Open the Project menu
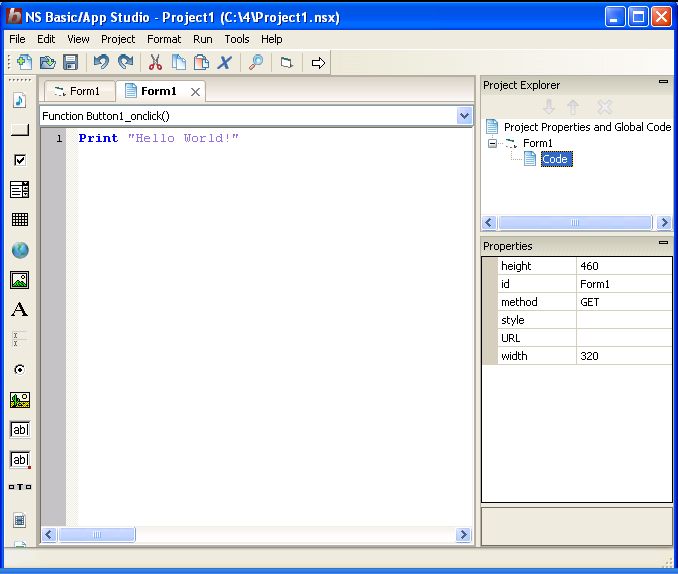Viewport: 678px width, 574px height. tap(118, 39)
